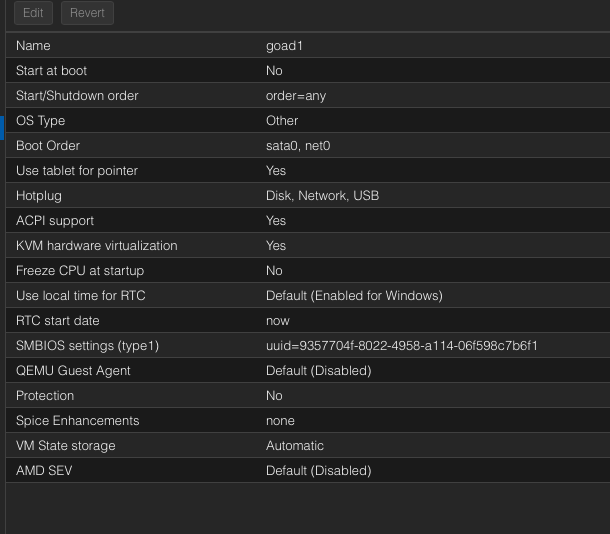This screenshot has width=610, height=534.
Task: Select SMBIOS settings (type1) row
Action: click(x=300, y=346)
